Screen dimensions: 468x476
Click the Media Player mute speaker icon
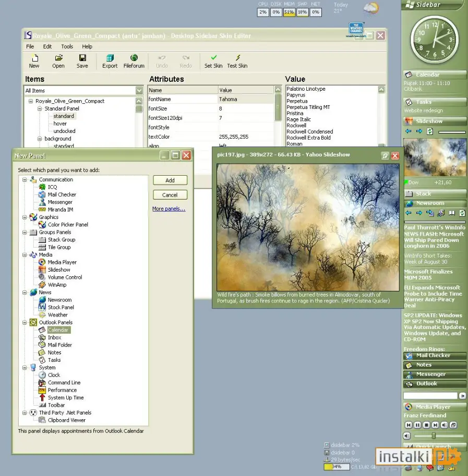406,436
